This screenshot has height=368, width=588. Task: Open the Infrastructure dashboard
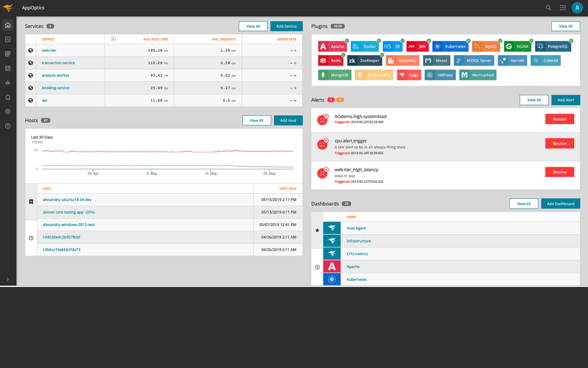click(x=358, y=241)
